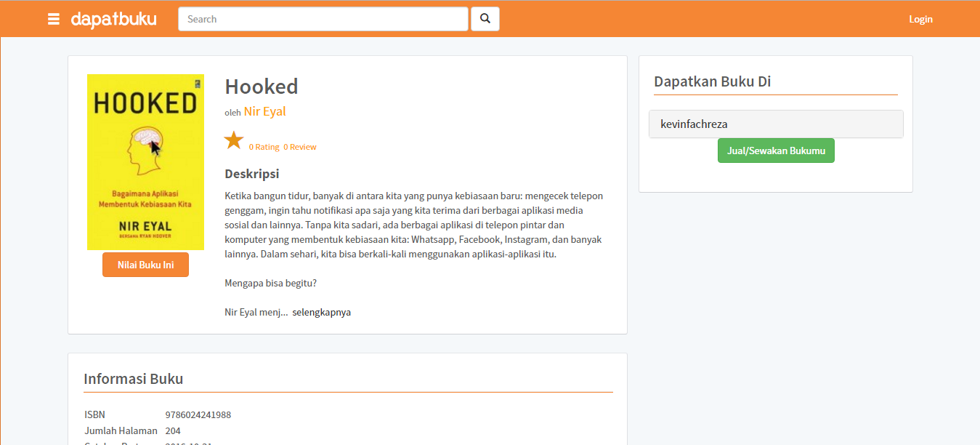Click Jual/Sewakan Bukumu button
Screen dimensions: 980x445
pos(776,151)
